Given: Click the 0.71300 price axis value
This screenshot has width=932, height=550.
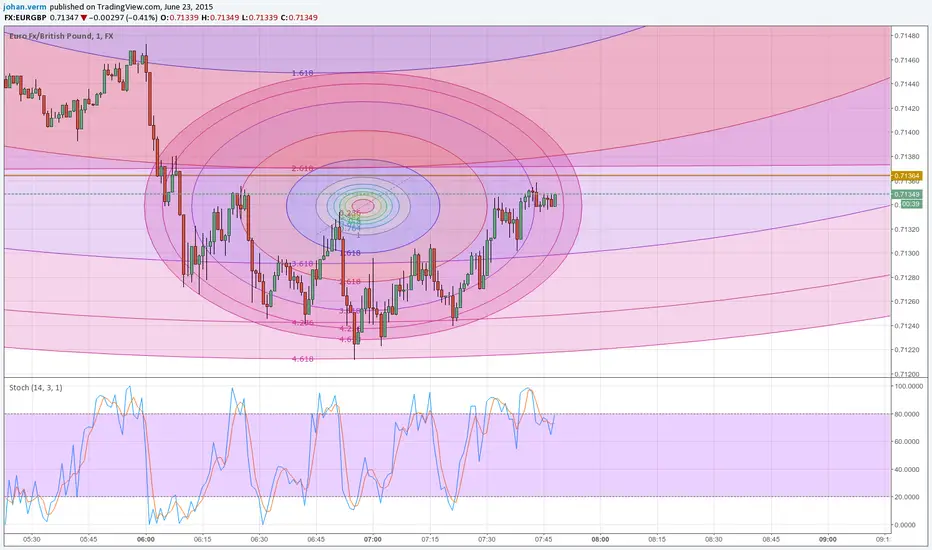Looking at the screenshot, I should click(x=908, y=253).
